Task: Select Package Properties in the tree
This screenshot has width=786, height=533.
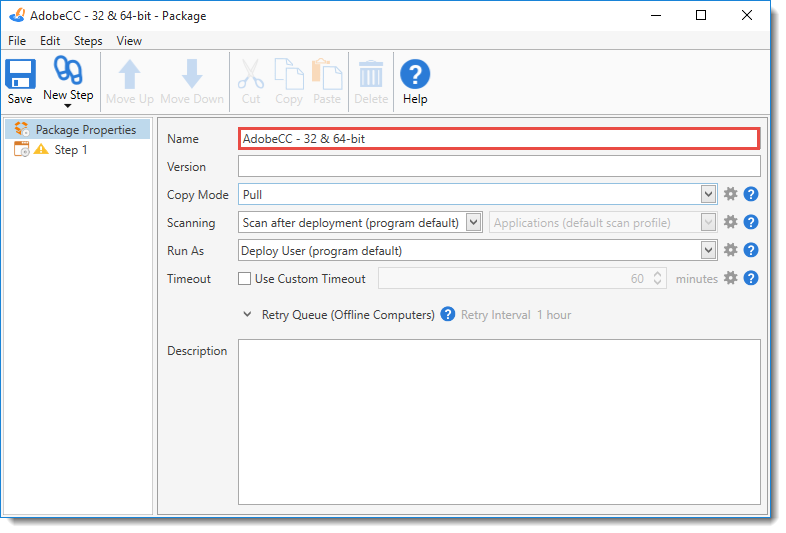Action: click(x=78, y=129)
